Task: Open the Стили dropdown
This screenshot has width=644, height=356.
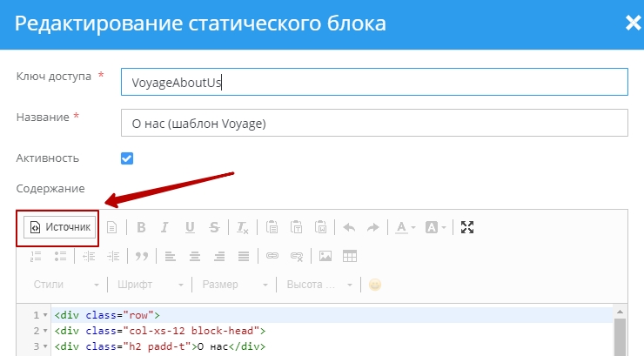Action: (x=66, y=285)
